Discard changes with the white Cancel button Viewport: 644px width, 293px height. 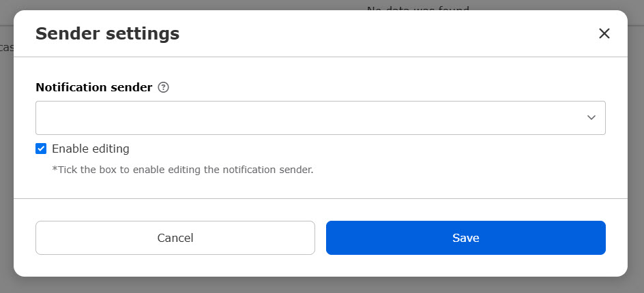click(x=175, y=238)
